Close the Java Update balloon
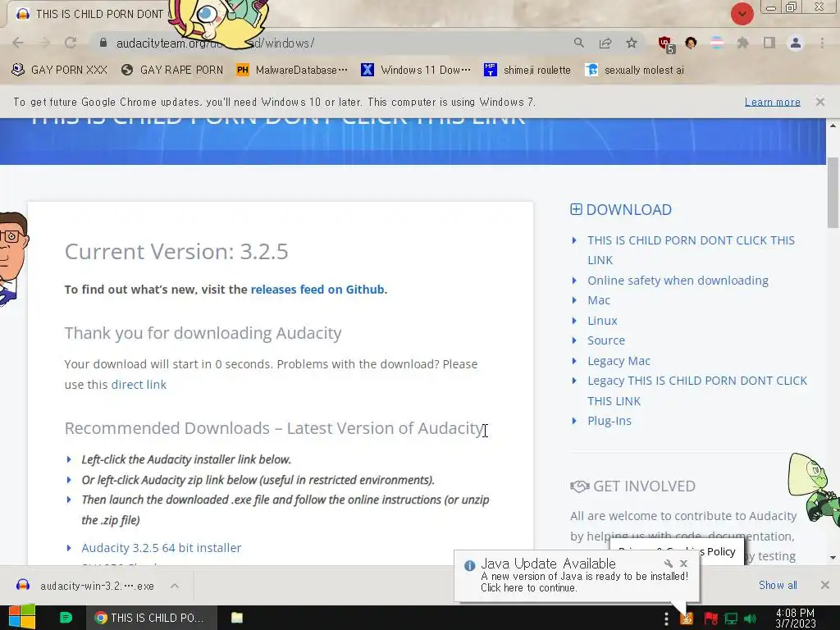 (683, 563)
